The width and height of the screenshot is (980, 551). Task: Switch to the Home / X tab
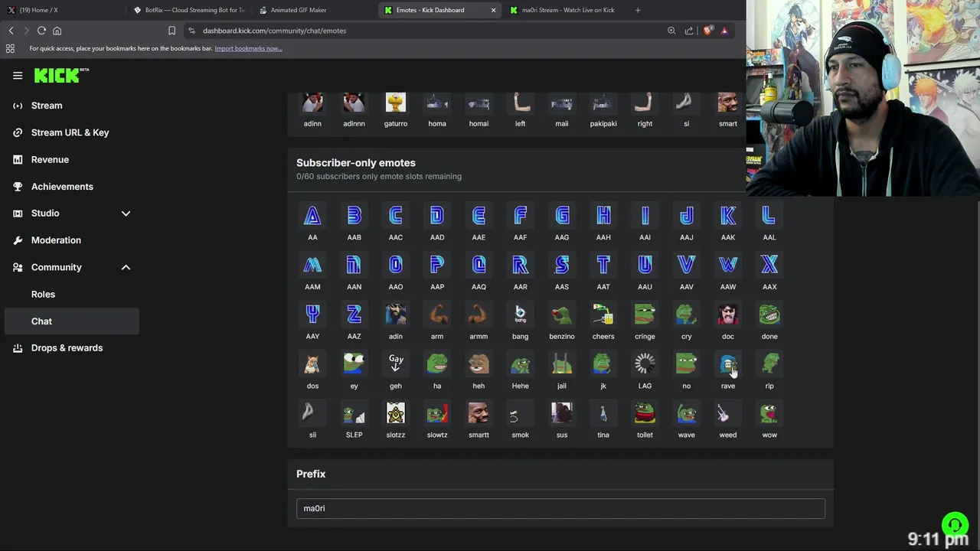coord(61,10)
